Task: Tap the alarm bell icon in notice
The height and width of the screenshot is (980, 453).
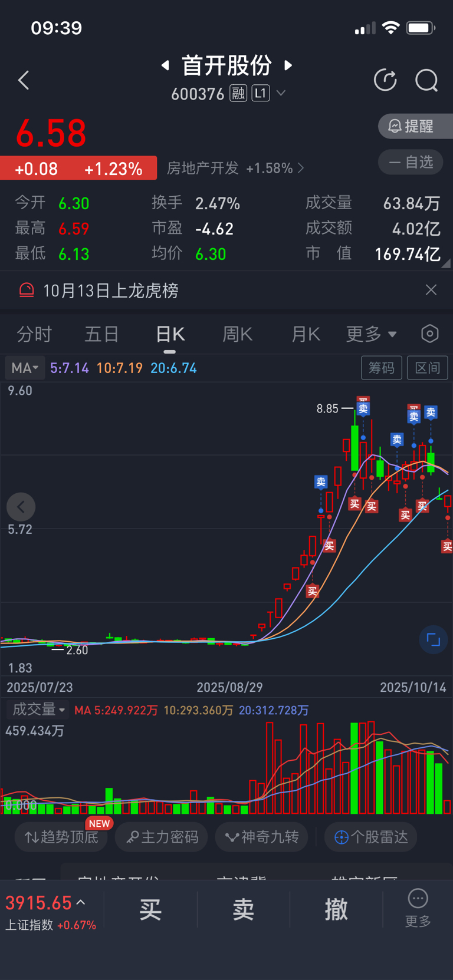Action: [27, 291]
